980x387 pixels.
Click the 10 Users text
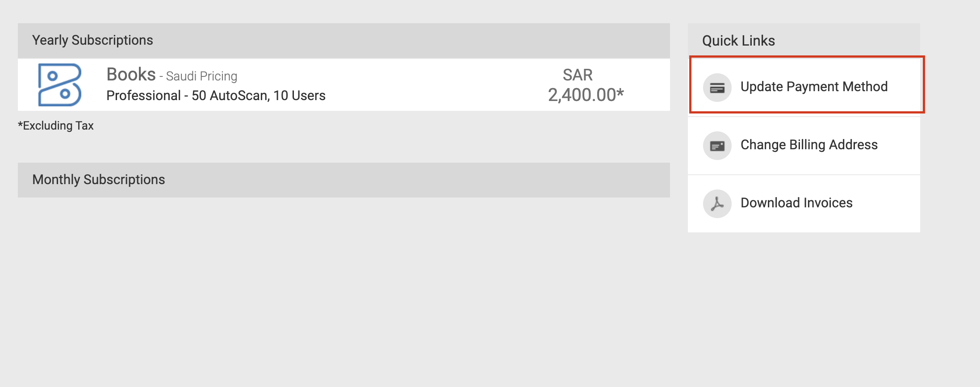[x=299, y=96]
